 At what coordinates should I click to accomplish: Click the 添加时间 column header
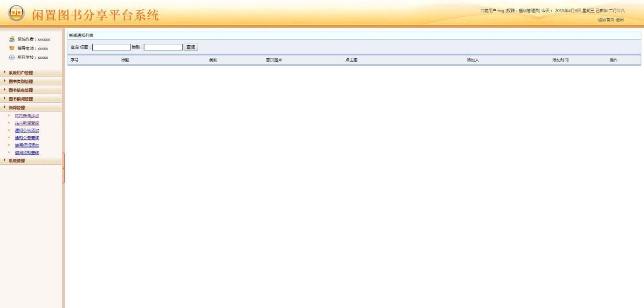coord(561,60)
